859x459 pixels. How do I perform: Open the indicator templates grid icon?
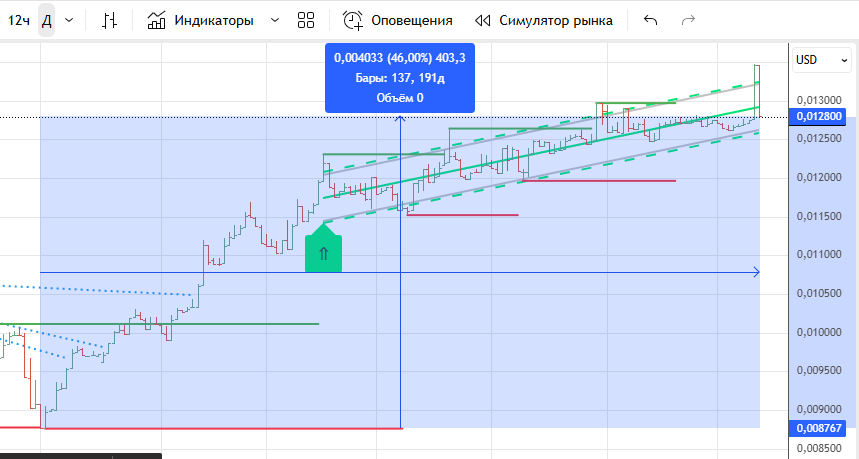point(306,21)
